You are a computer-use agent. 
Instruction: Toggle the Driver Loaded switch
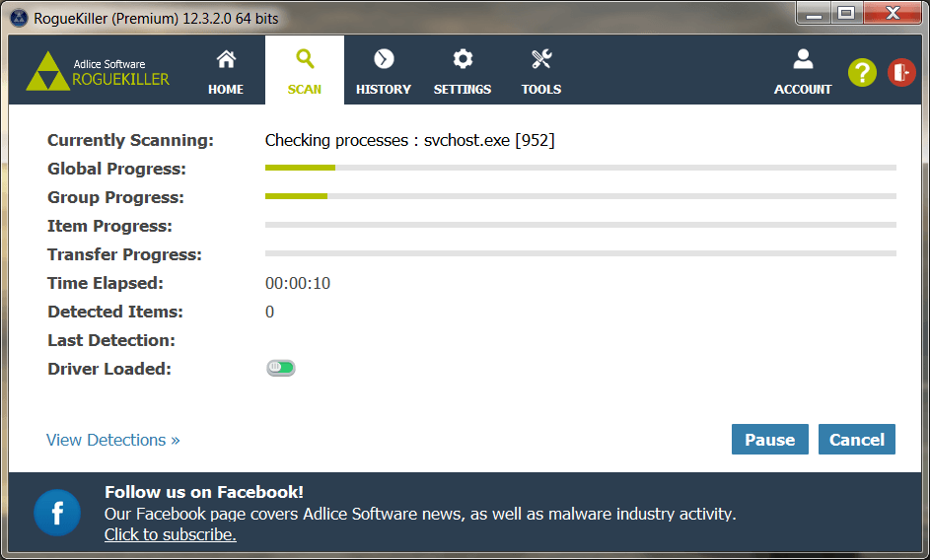point(280,369)
